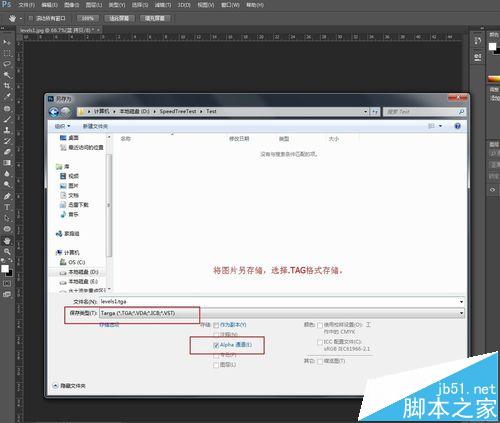
Task: Click the 适合屏幕 fit screen button
Action: [x=119, y=18]
